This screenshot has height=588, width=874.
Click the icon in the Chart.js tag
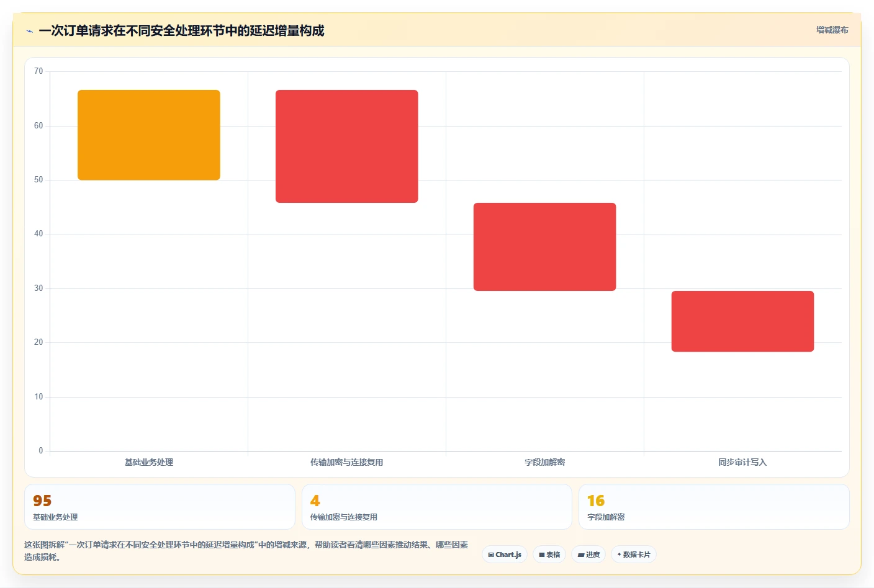click(491, 555)
